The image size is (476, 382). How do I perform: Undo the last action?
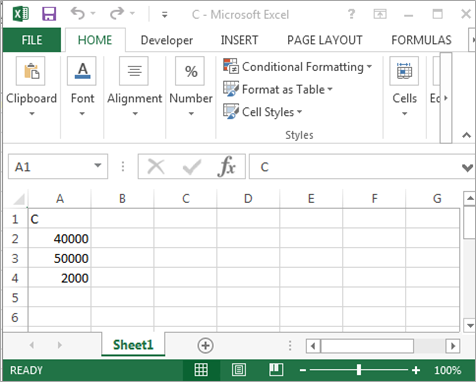click(78, 14)
